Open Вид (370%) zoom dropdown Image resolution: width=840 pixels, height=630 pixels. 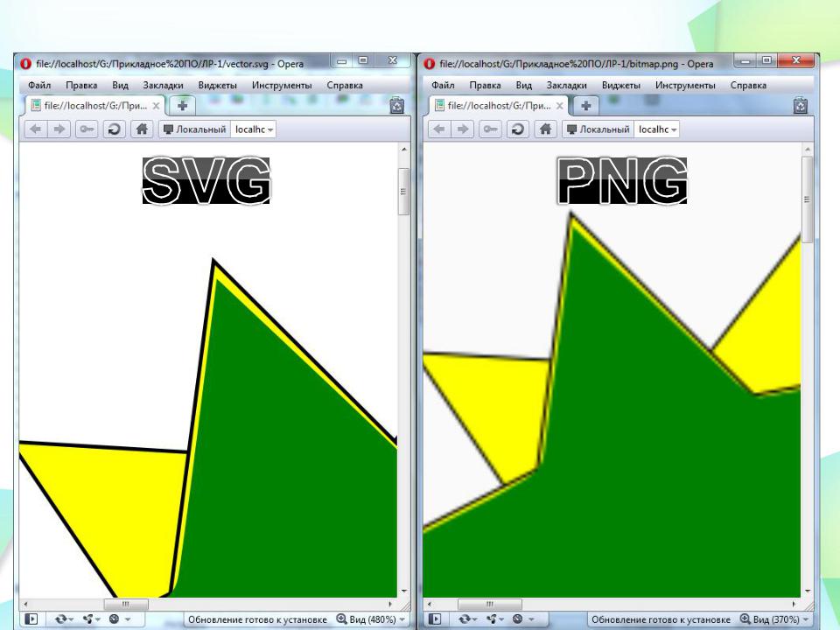click(x=774, y=619)
